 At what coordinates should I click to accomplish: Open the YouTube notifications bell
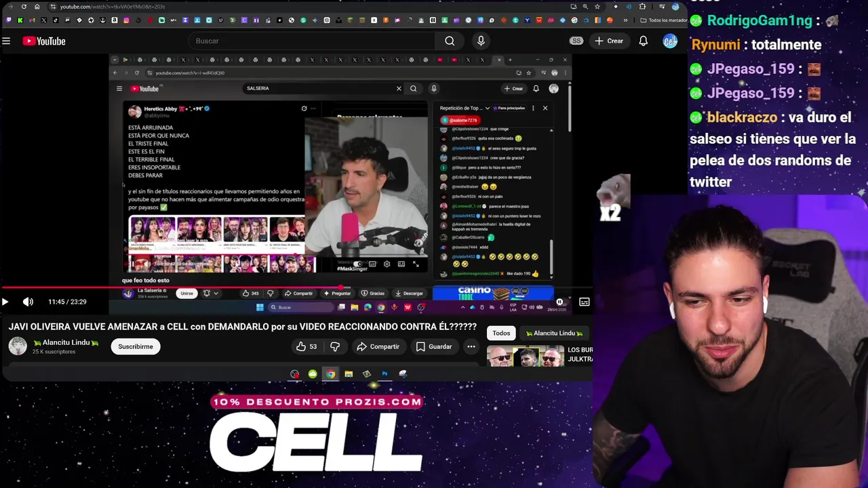click(x=643, y=41)
